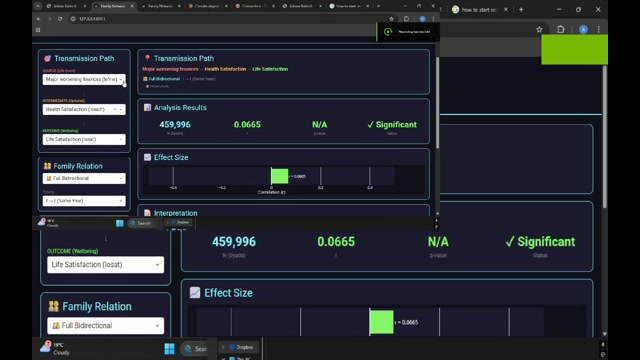This screenshot has height=360, width=640.
Task: Click the Effect Size icon in small window
Action: click(147, 157)
